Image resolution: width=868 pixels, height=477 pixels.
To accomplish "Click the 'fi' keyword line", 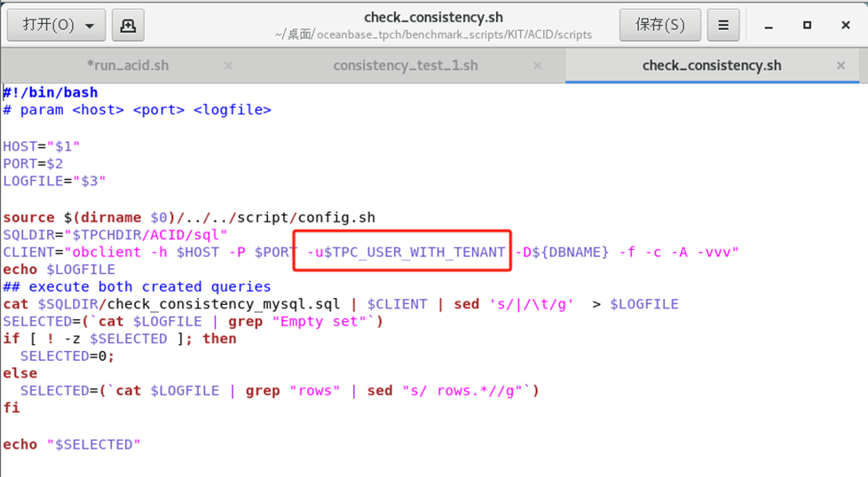I will coord(12,408).
